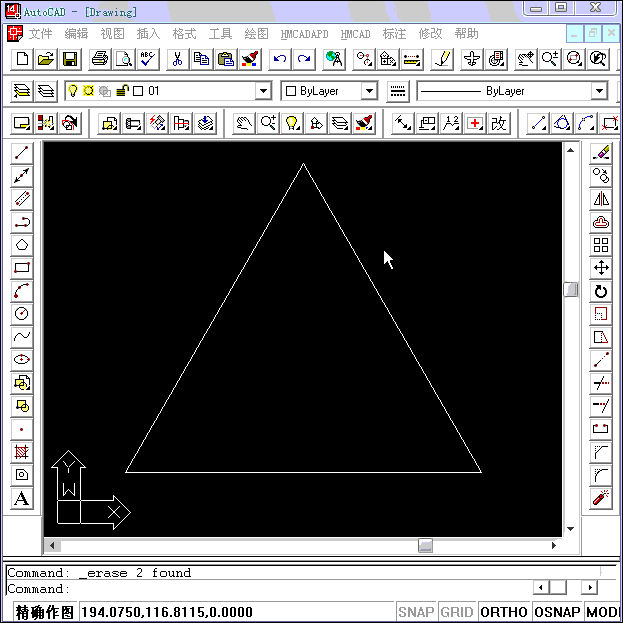
Task: Toggle OSNAP mode in status bar
Action: [557, 612]
